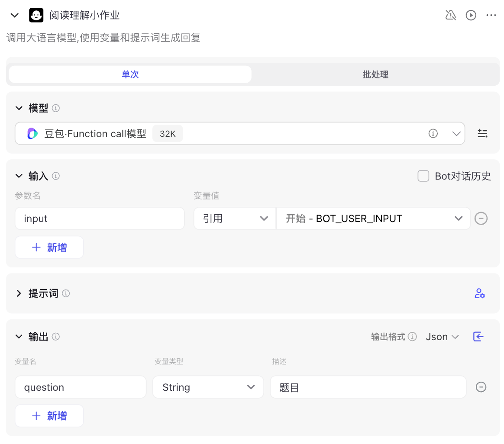The height and width of the screenshot is (444, 504).
Task: Open the Json output format dropdown
Action: pos(442,337)
